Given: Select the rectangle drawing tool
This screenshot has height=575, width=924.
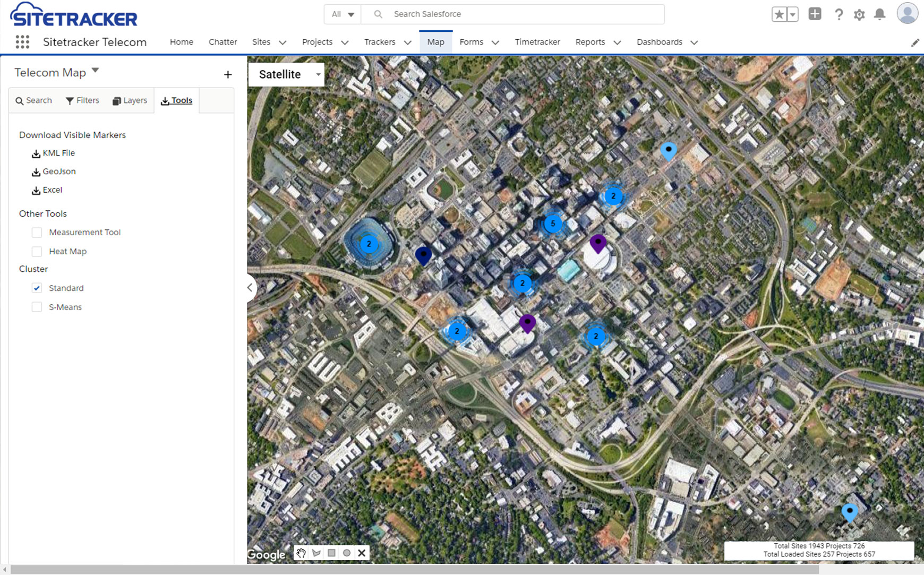Looking at the screenshot, I should pyautogui.click(x=331, y=553).
